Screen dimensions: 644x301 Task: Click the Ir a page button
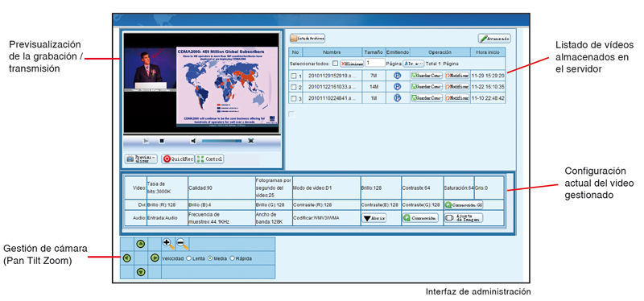point(414,64)
